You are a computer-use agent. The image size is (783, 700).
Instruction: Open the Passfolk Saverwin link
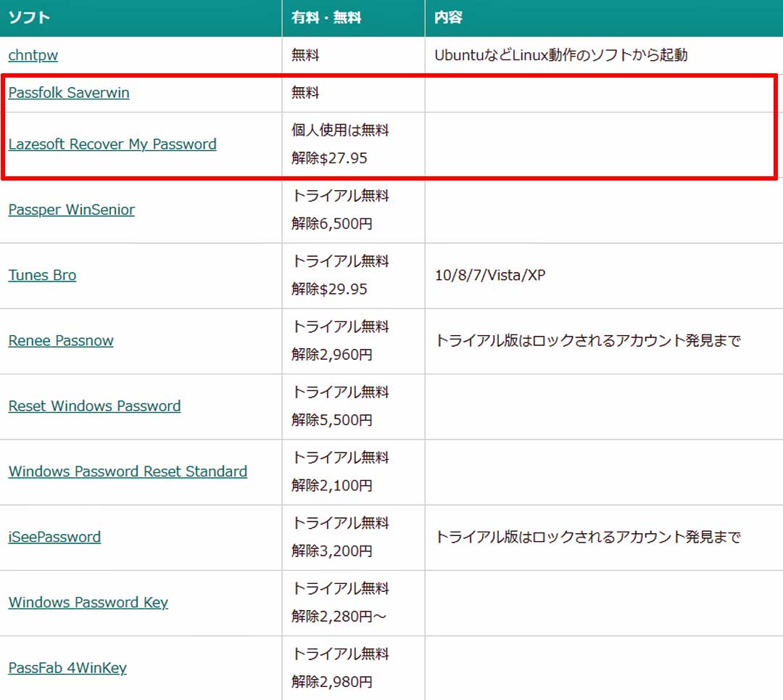coord(69,93)
